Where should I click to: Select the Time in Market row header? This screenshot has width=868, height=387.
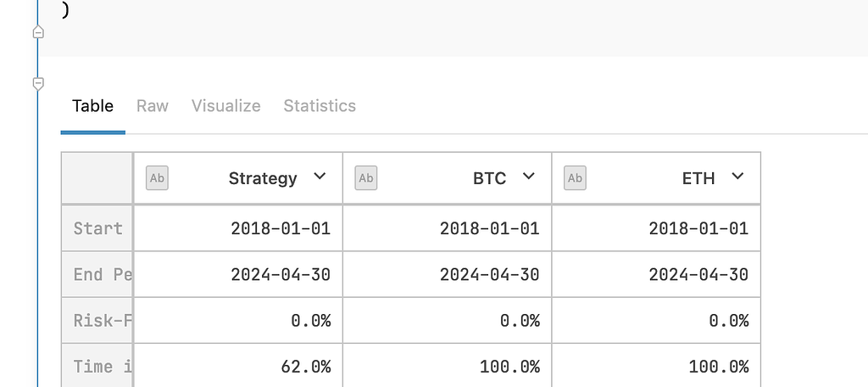pyautogui.click(x=97, y=367)
